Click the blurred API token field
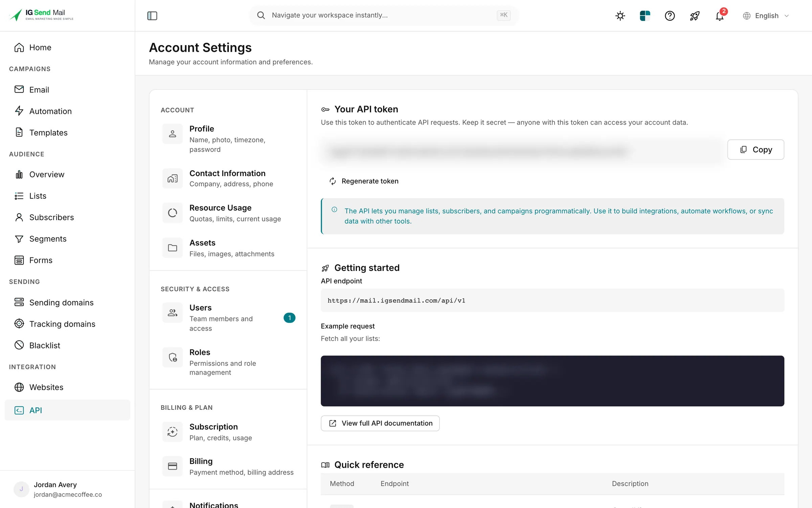This screenshot has width=812, height=508. point(522,151)
